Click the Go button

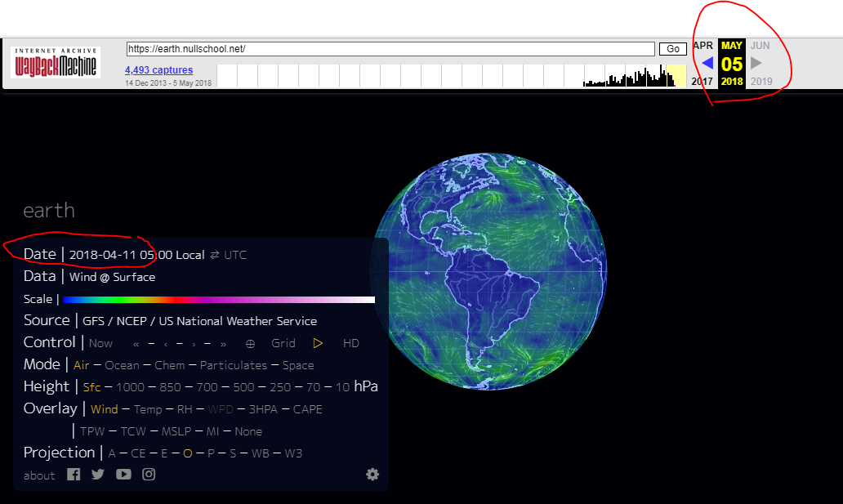point(673,49)
